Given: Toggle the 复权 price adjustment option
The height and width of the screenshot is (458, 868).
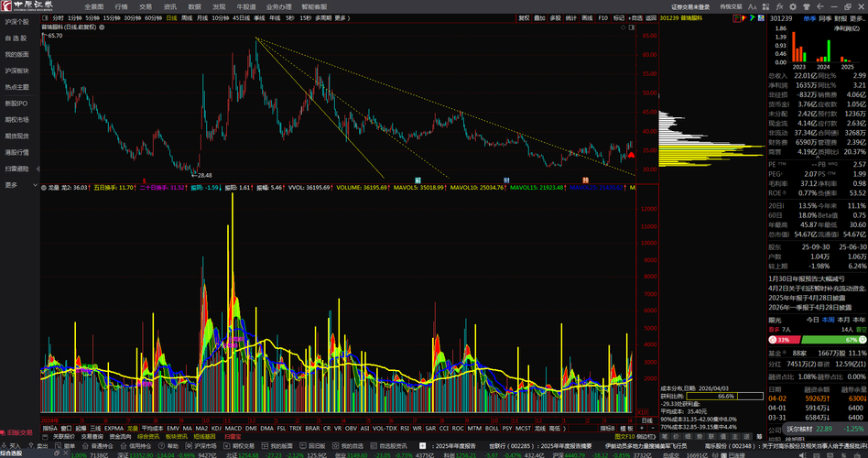Looking at the screenshot, I should [525, 17].
